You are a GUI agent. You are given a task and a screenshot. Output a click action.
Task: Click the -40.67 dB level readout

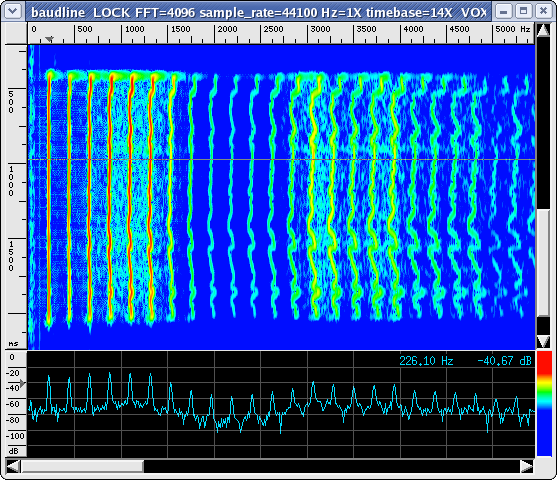[504, 361]
